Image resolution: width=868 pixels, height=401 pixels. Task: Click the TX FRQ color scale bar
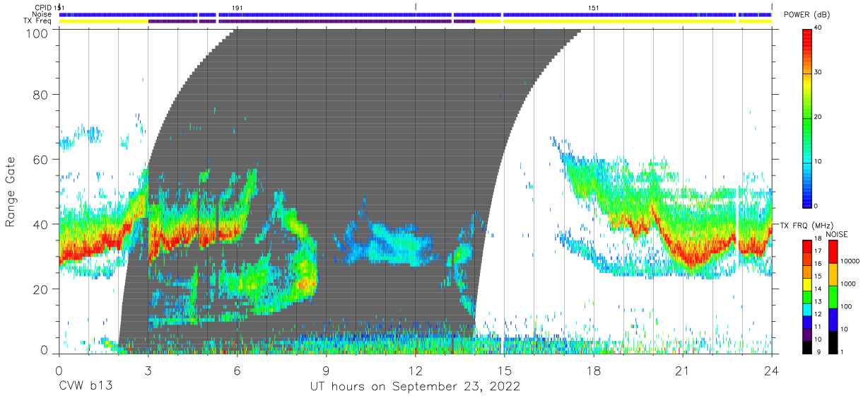(807, 296)
